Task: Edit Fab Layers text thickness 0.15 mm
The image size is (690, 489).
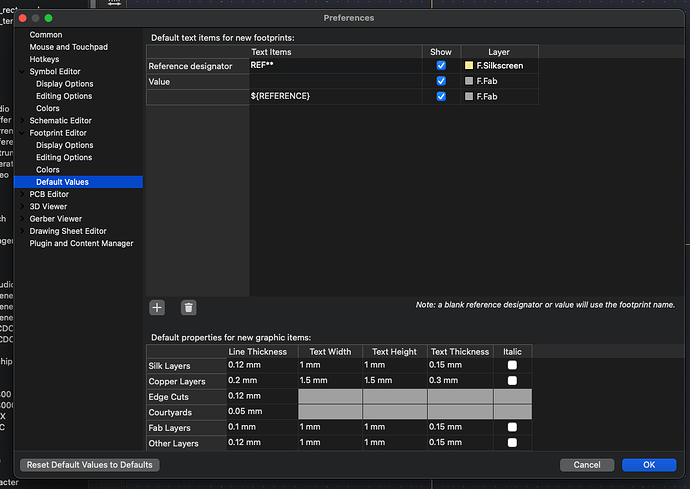Action: point(460,427)
